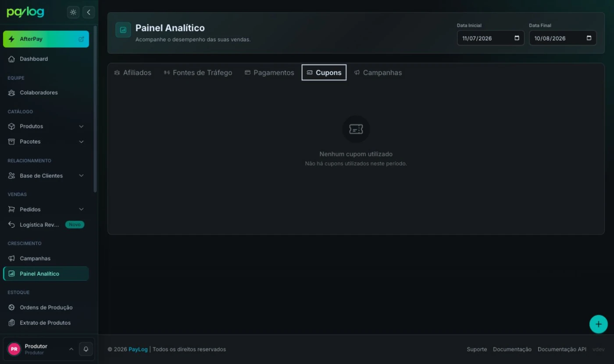Click the teal plus floating button
Viewport: 614px width, 364px height.
click(598, 325)
